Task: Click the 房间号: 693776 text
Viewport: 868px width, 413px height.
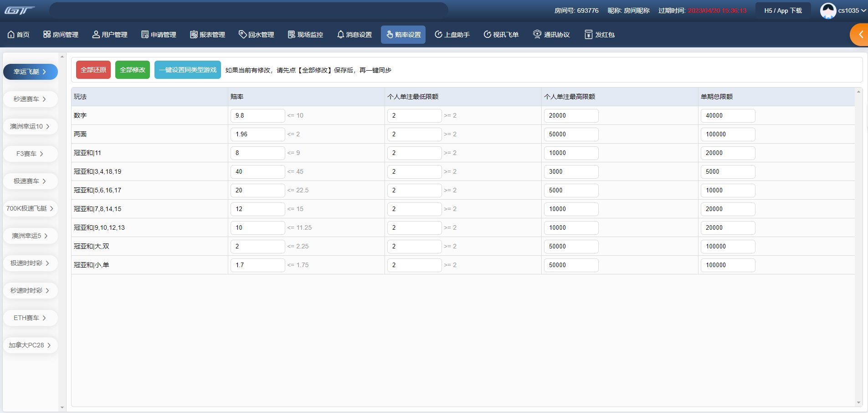Action: (x=576, y=10)
